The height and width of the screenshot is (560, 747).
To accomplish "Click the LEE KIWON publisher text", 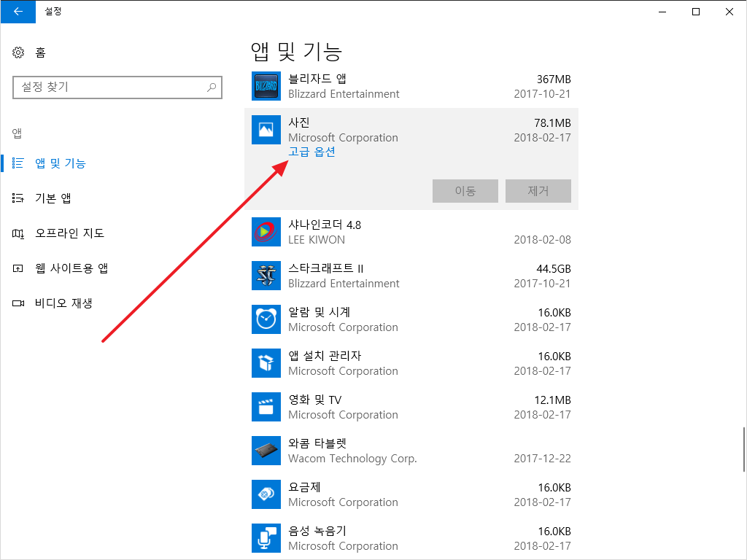I will pos(317,239).
